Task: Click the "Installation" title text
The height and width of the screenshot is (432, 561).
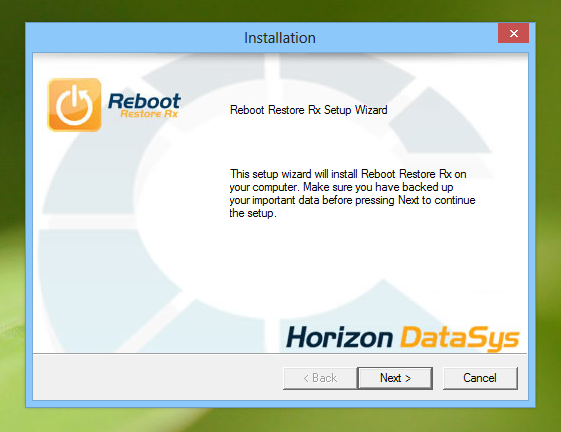Action: coord(280,38)
